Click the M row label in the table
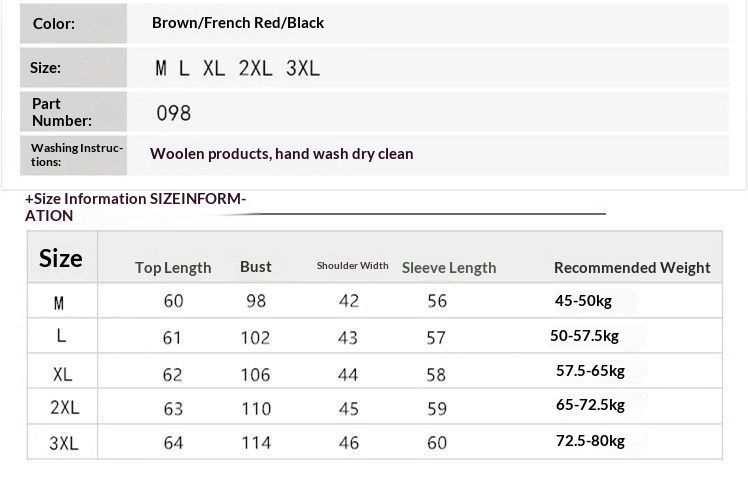Viewport: 748px width, 481px height. (60, 302)
